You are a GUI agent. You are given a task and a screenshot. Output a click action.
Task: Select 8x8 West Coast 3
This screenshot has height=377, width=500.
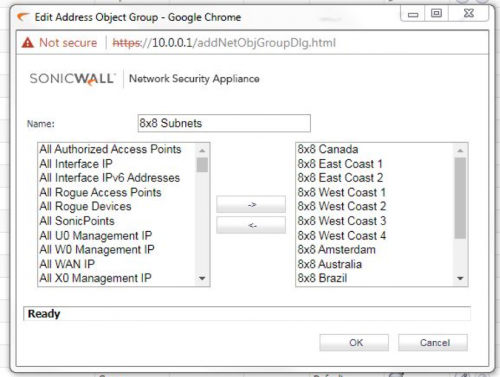coord(375,221)
